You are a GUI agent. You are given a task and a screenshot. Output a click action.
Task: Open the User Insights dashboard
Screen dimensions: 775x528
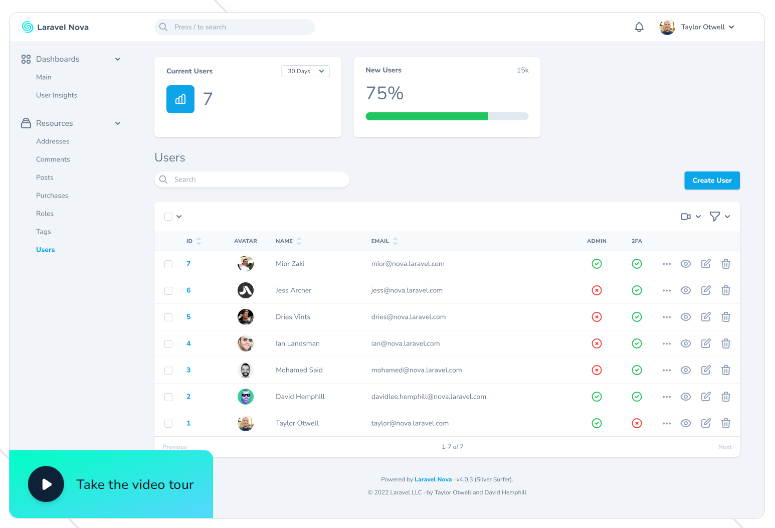tap(56, 95)
